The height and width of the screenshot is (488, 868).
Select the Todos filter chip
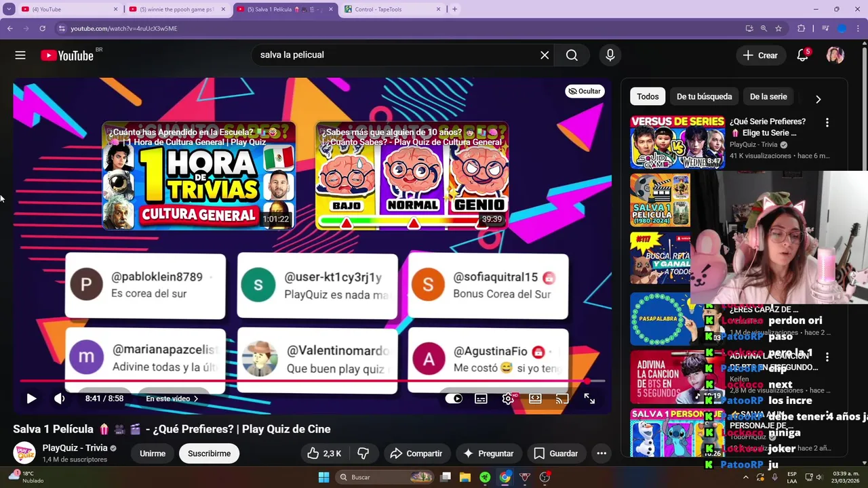(648, 96)
